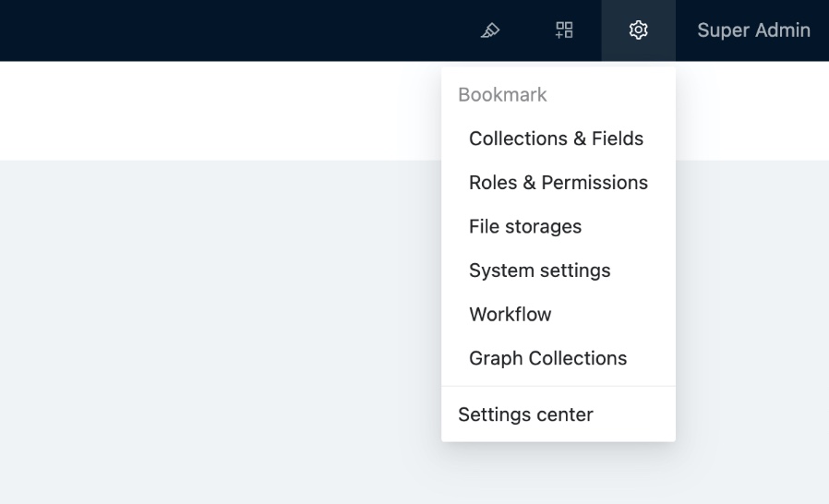Open Settings center at the menu bottom
829x504 pixels.
pyautogui.click(x=525, y=414)
